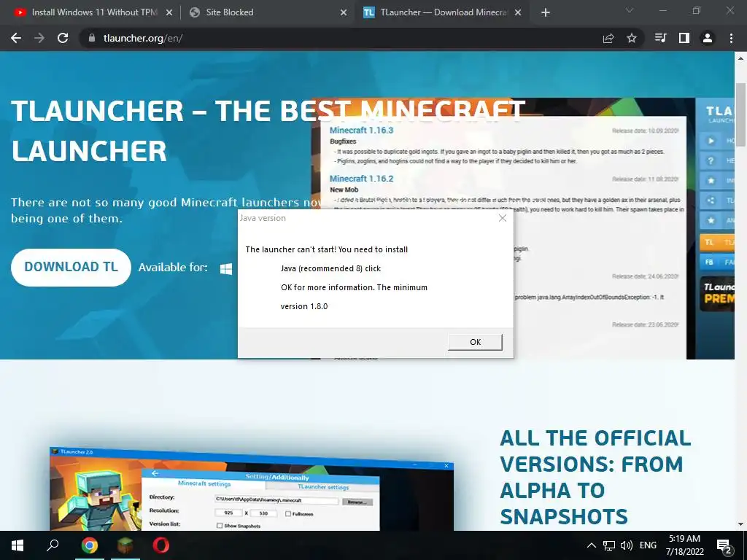The width and height of the screenshot is (747, 560).
Task: Click the Windows logo next to Available for
Action: pyautogui.click(x=226, y=269)
